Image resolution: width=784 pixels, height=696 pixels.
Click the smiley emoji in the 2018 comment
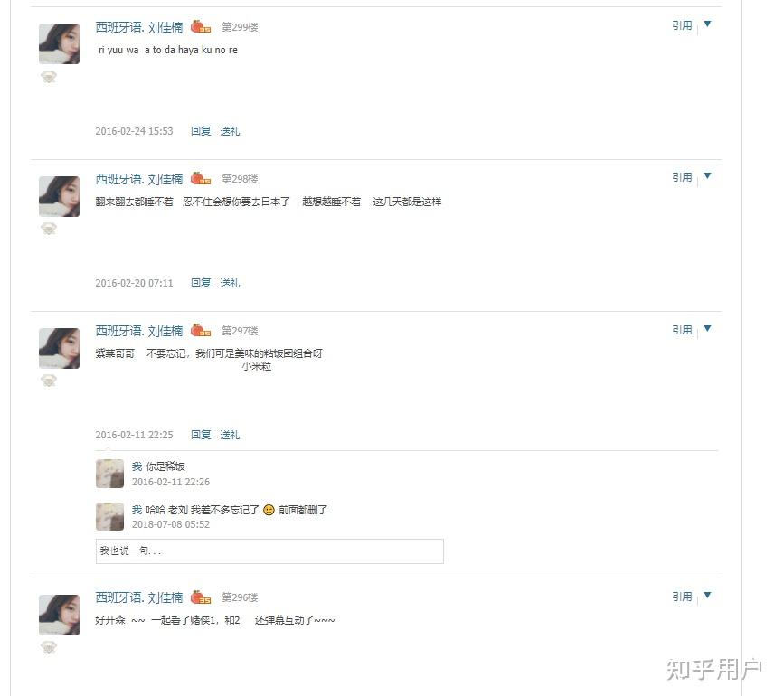point(269,510)
